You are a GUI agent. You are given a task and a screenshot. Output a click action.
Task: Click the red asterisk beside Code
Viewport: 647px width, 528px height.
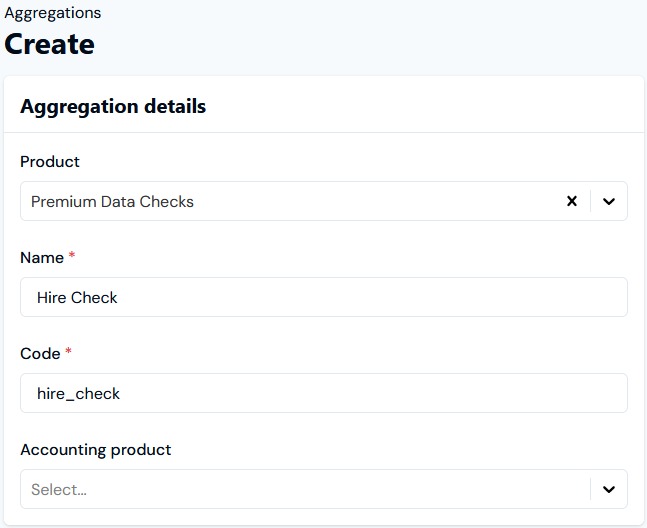point(69,354)
